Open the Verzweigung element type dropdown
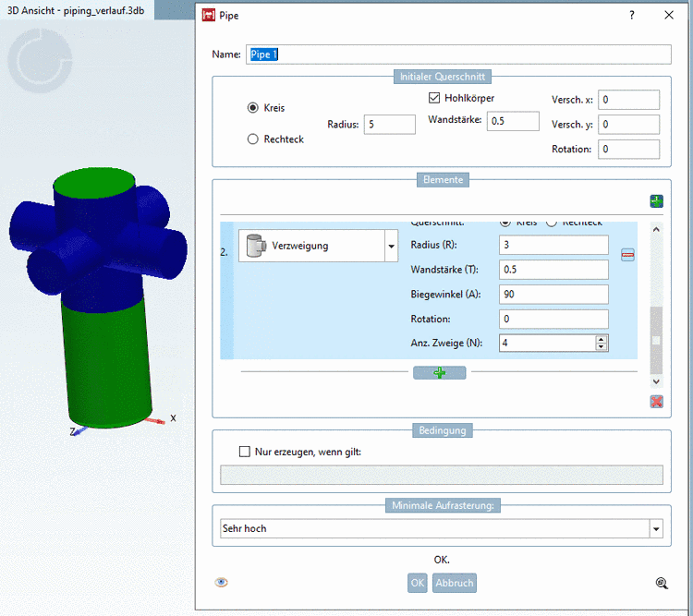The width and height of the screenshot is (693, 616). point(391,246)
